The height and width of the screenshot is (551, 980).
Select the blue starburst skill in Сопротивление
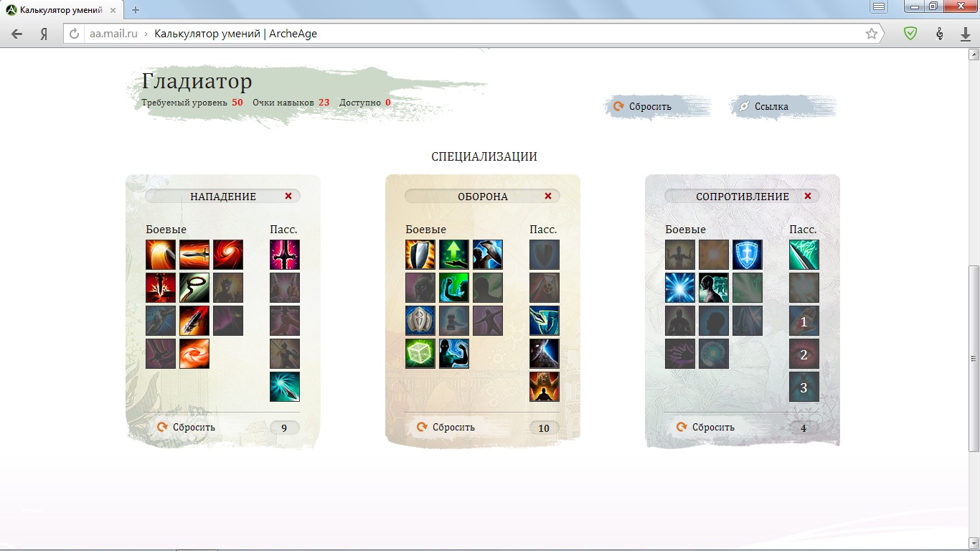(x=680, y=288)
